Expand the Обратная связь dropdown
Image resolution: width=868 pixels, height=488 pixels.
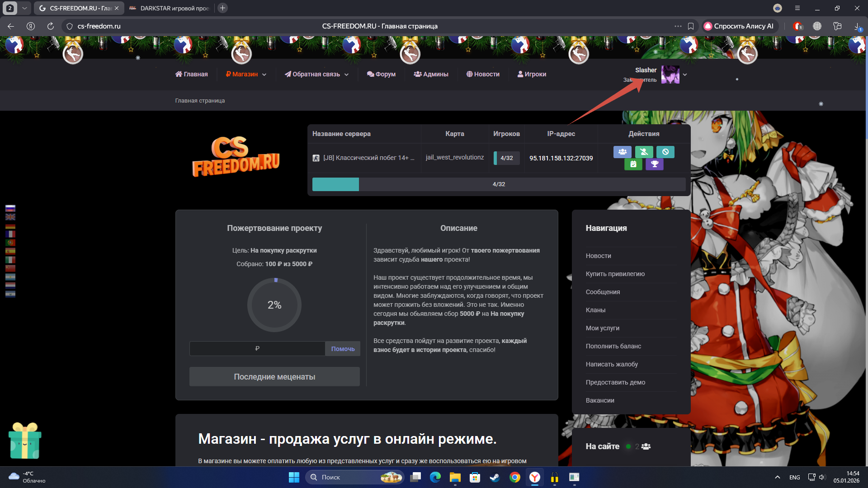tap(316, 74)
